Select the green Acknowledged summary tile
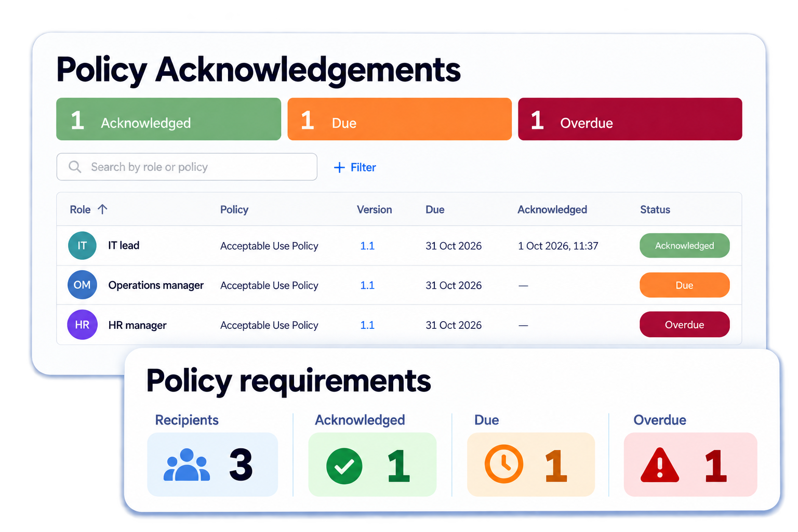The height and width of the screenshot is (532, 798). click(x=168, y=119)
